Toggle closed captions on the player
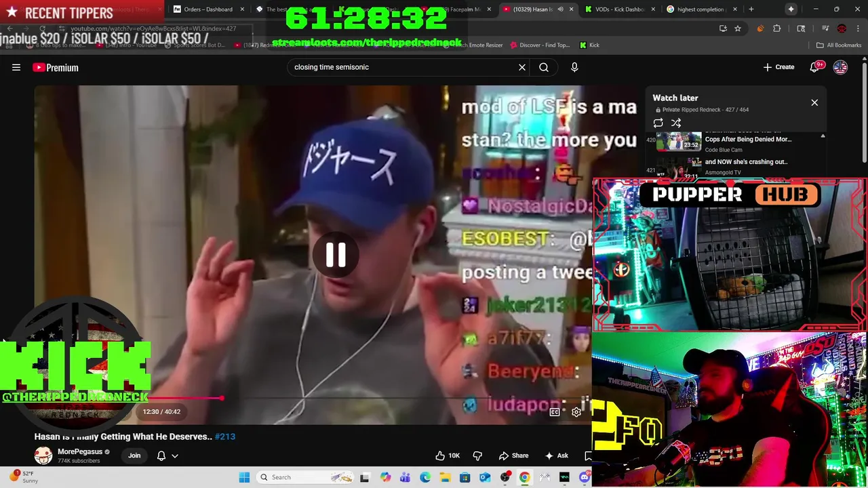 pos(555,411)
